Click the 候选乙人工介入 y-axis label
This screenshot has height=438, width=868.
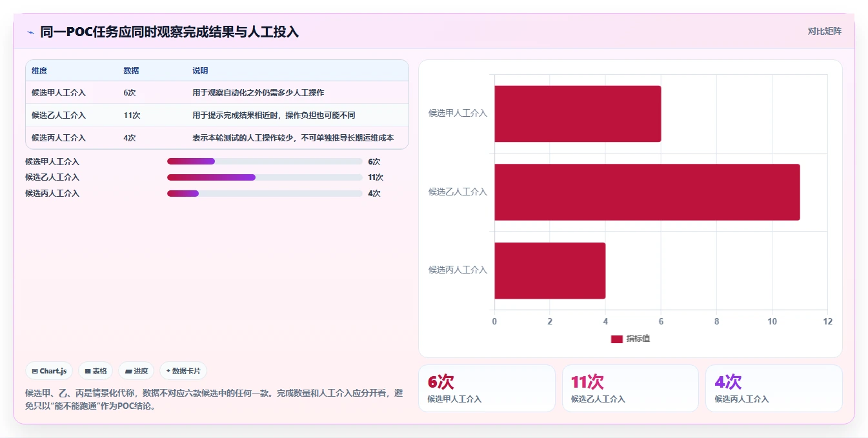458,192
